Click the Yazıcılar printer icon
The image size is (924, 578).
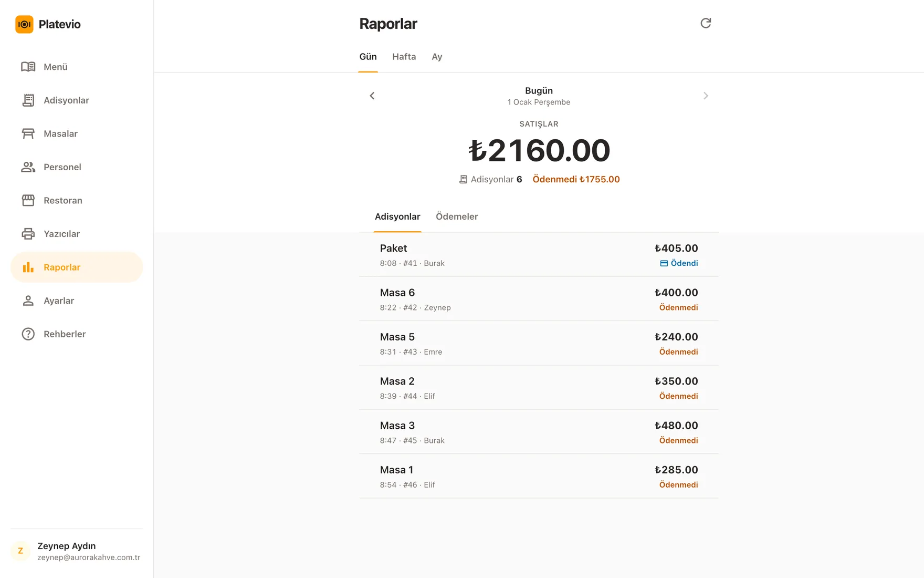(28, 234)
